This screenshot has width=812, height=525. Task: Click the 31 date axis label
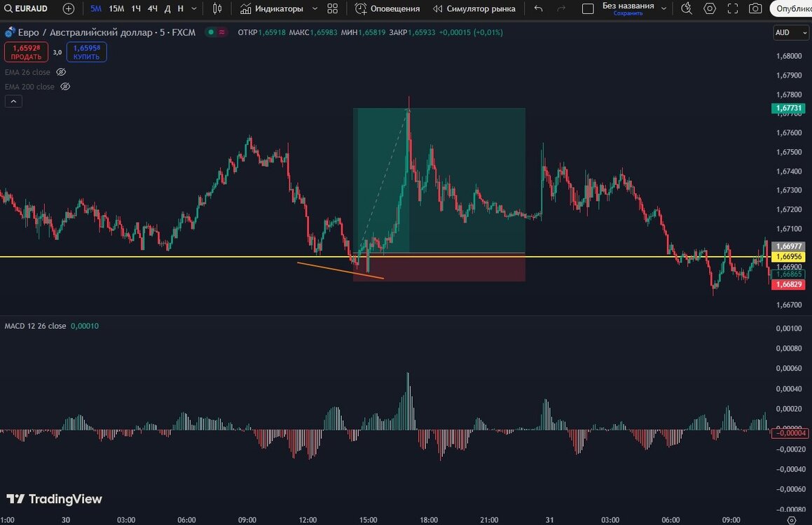(x=549, y=520)
